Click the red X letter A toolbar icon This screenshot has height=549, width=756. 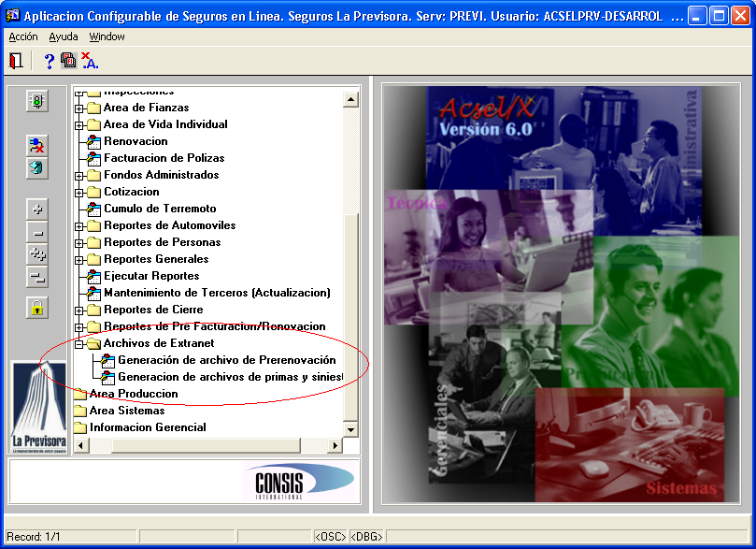[x=90, y=61]
